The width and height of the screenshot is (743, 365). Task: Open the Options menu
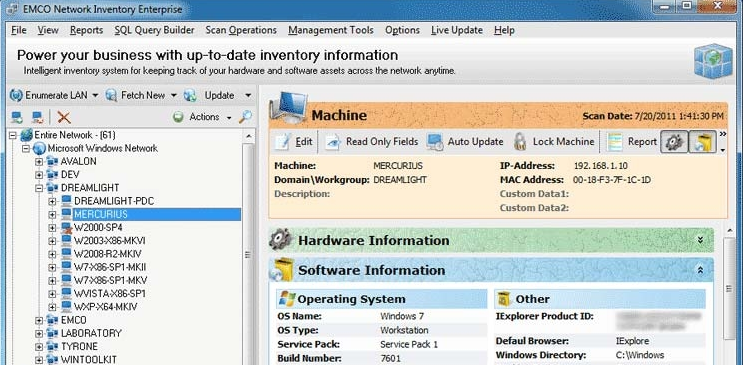(x=402, y=30)
